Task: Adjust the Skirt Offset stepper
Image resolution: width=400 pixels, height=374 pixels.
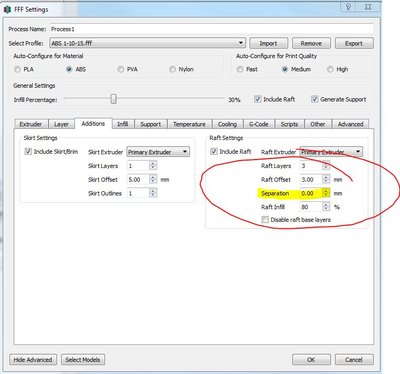Action: pyautogui.click(x=153, y=179)
